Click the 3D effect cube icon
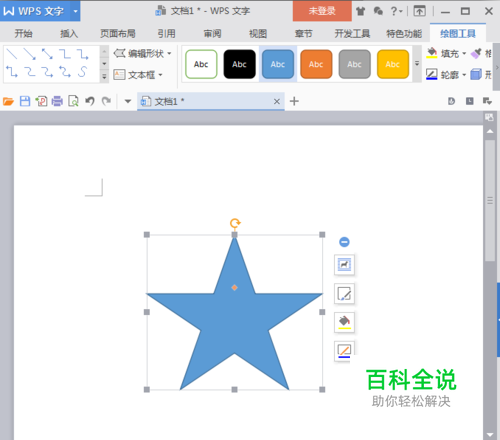 (x=476, y=74)
